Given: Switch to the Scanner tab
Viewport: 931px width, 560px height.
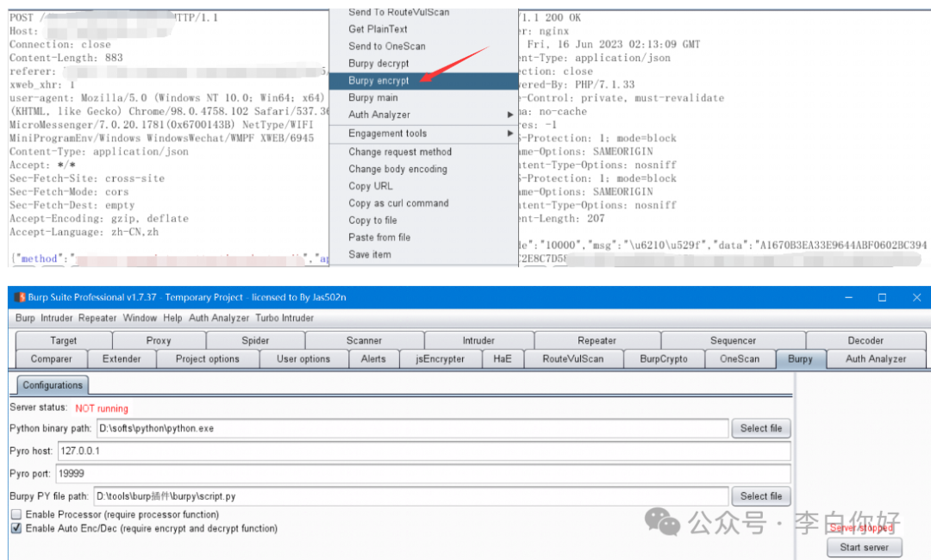Looking at the screenshot, I should (x=365, y=340).
